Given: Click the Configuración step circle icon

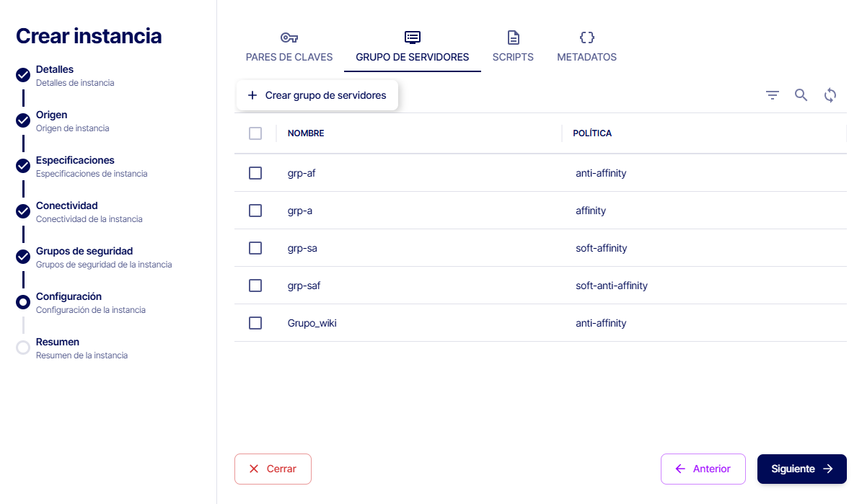Looking at the screenshot, I should [23, 302].
